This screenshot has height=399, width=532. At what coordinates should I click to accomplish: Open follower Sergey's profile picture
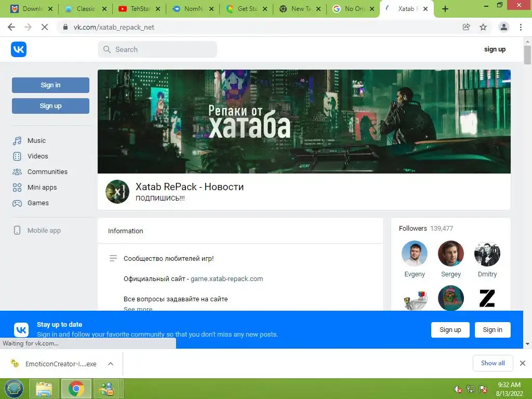click(450, 254)
